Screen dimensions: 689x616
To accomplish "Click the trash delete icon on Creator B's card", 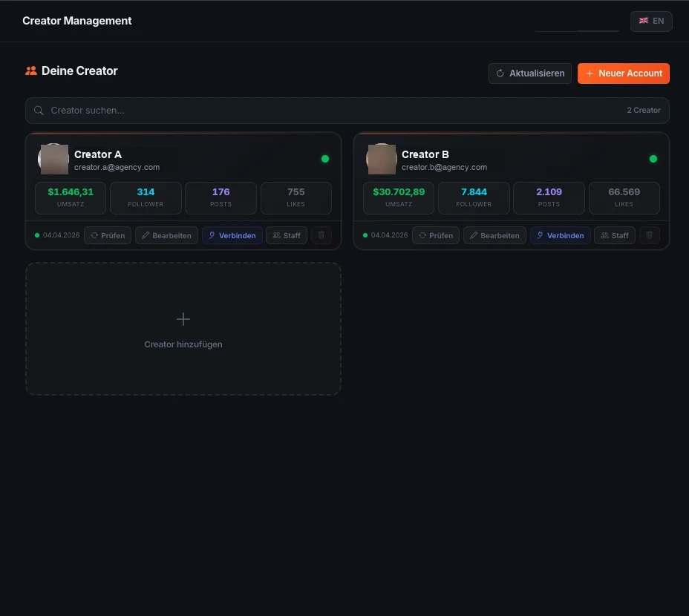I will click(649, 235).
